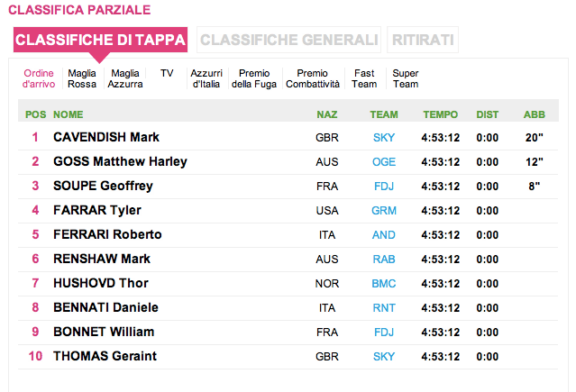Open the RNT team link
This screenshot has width=576, height=392.
click(384, 308)
